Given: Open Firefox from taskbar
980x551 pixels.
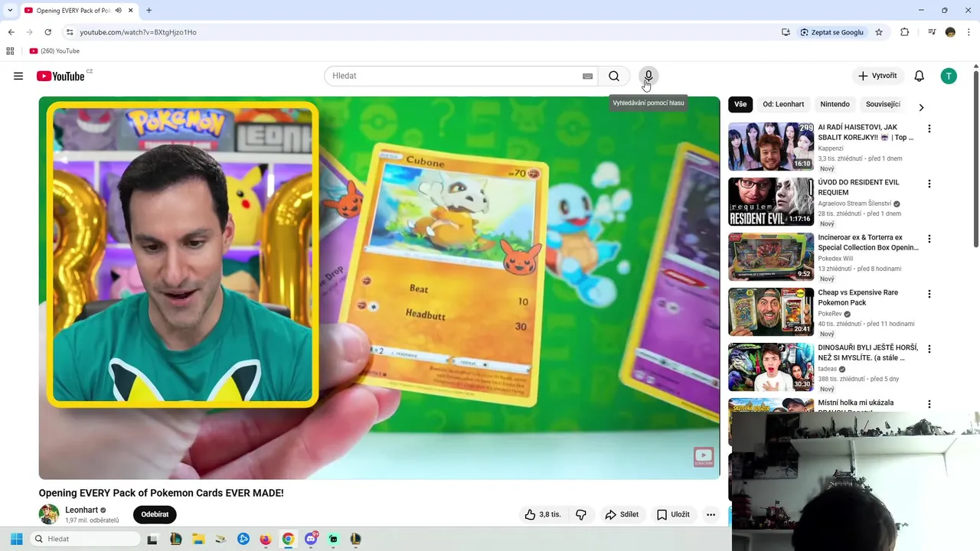Looking at the screenshot, I should tap(266, 539).
